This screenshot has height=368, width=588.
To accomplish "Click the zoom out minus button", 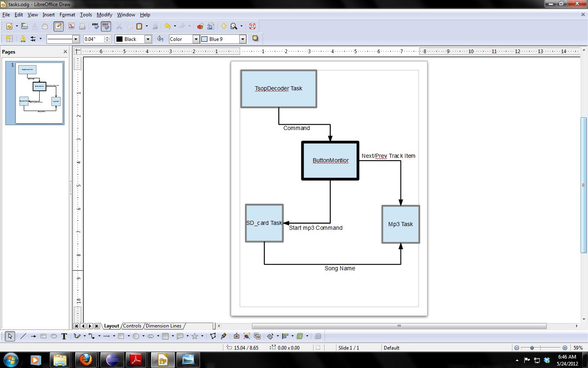I will click(x=517, y=348).
